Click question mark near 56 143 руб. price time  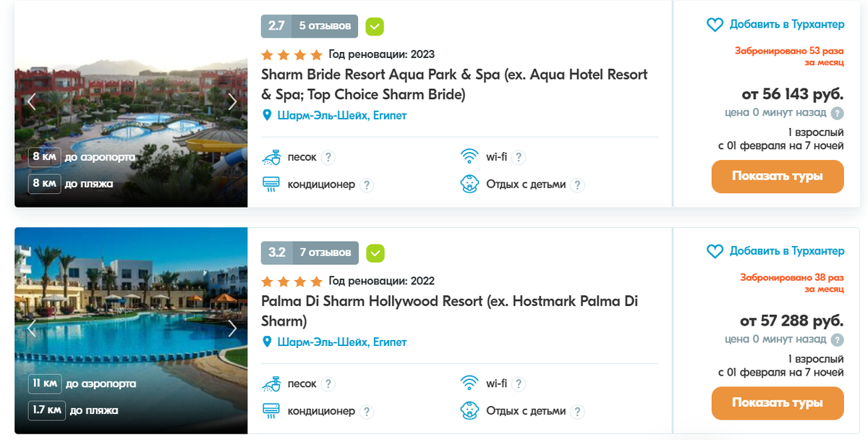(x=838, y=113)
